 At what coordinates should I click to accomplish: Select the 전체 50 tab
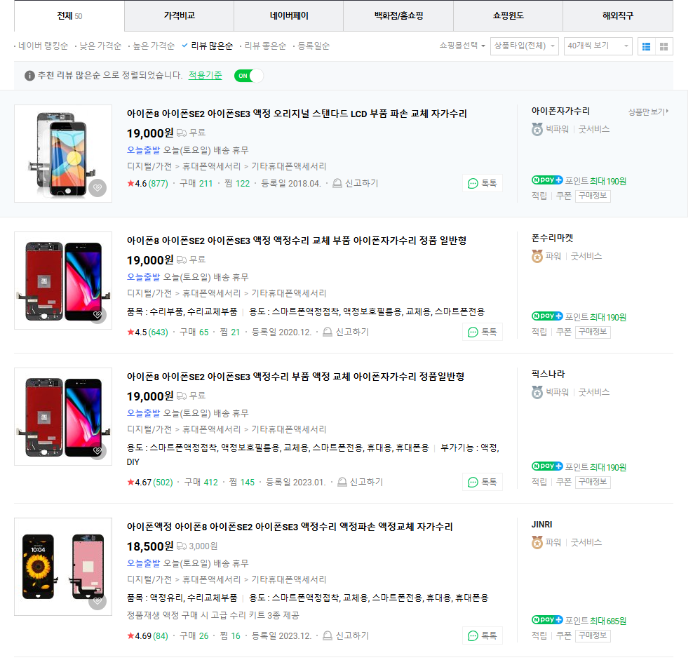click(71, 17)
